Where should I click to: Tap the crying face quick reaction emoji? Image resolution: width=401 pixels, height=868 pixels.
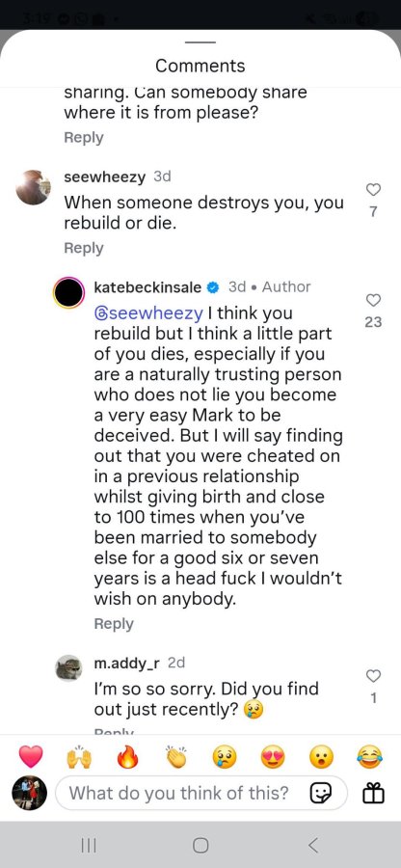coord(225,756)
